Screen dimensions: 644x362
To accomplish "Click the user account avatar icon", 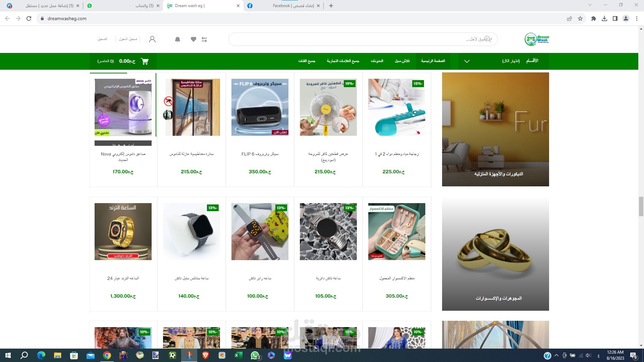I will coord(152,39).
